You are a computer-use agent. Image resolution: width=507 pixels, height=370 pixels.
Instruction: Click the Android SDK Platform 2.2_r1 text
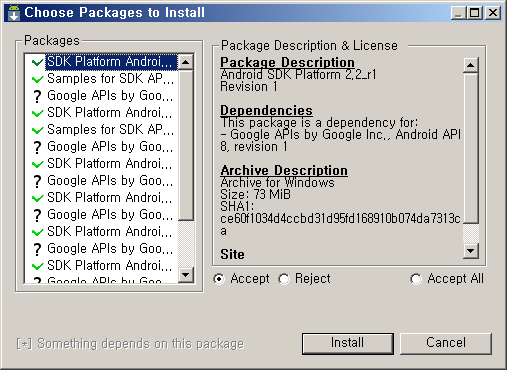coord(298,75)
